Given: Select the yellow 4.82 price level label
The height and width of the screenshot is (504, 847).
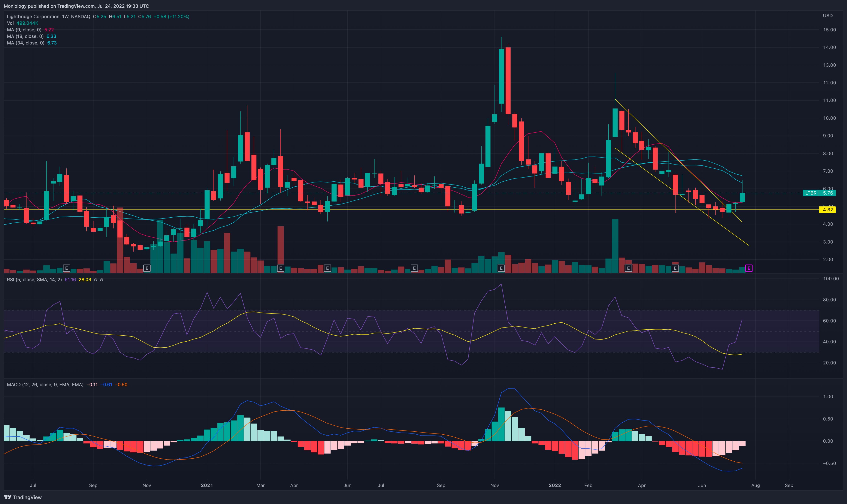Looking at the screenshot, I should (827, 210).
